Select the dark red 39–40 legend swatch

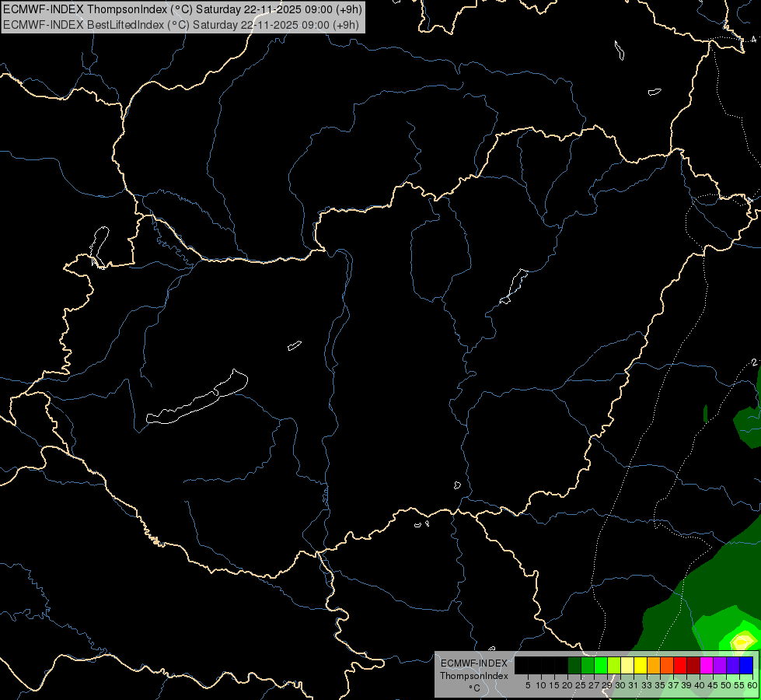click(693, 665)
